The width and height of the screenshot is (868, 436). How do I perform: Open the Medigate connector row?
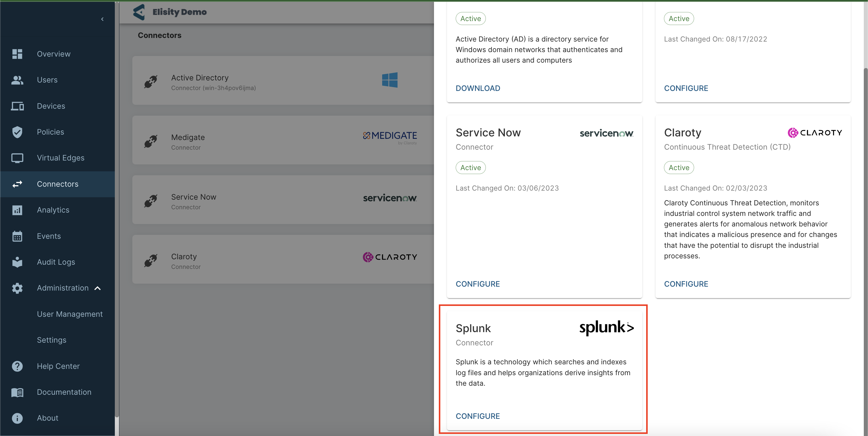click(x=283, y=140)
